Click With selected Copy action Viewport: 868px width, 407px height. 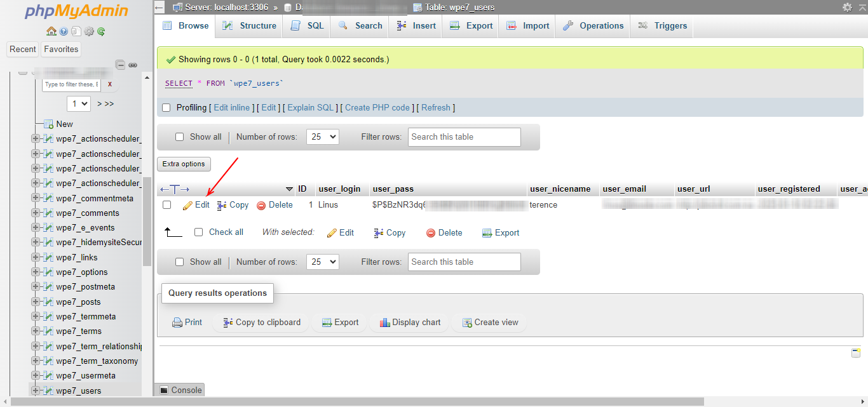(x=390, y=233)
